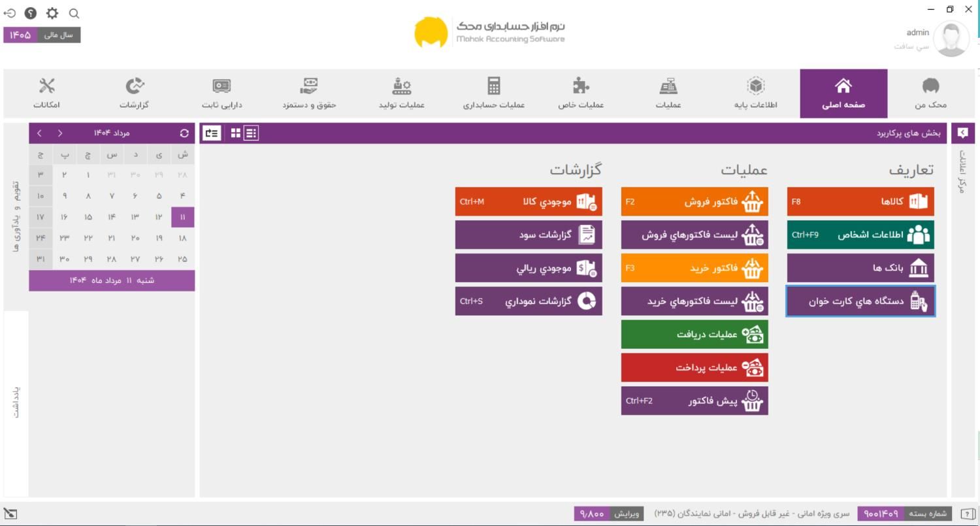980x526 pixels.
Task: Collapse the information center side panel arrow
Action: [x=962, y=133]
